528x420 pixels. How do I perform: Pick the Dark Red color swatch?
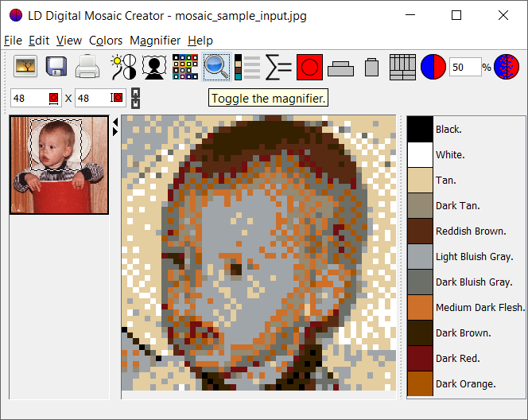[x=420, y=358]
